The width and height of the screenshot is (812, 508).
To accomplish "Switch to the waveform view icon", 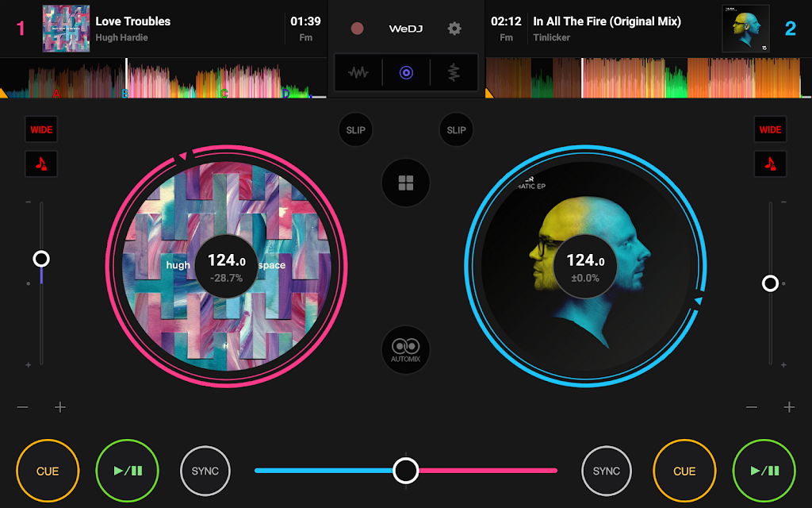I will pyautogui.click(x=358, y=73).
